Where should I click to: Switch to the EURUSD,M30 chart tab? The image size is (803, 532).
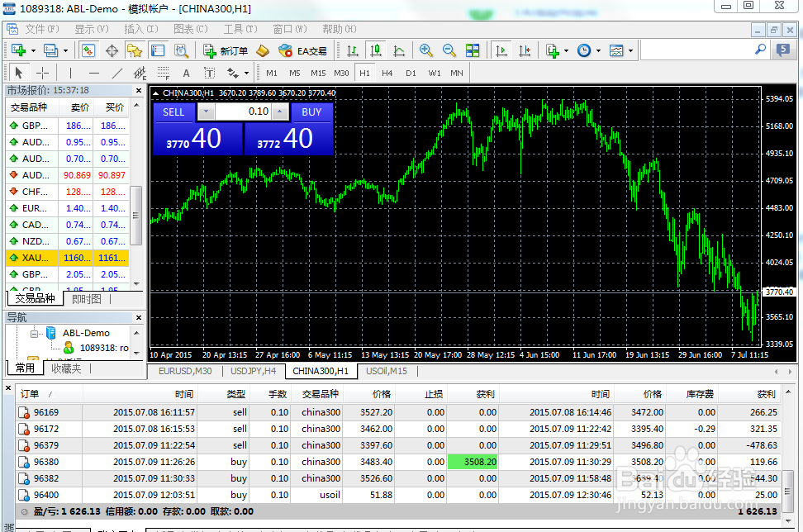click(185, 371)
